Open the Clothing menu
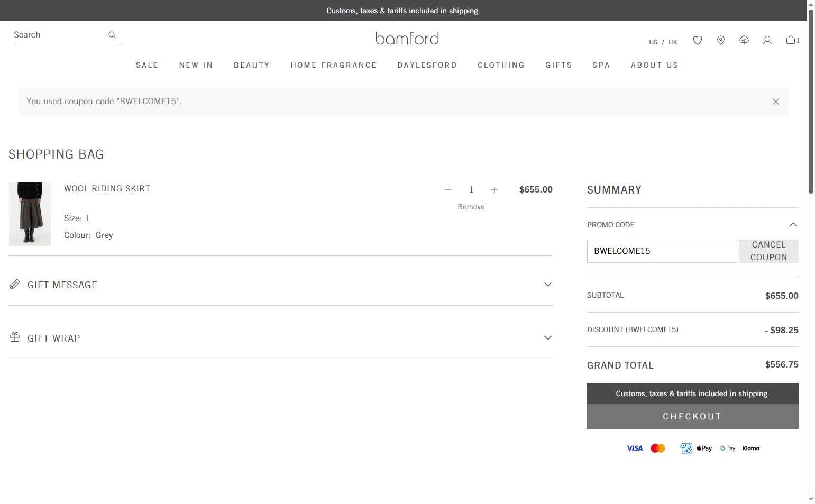This screenshot has width=815, height=504. (501, 65)
